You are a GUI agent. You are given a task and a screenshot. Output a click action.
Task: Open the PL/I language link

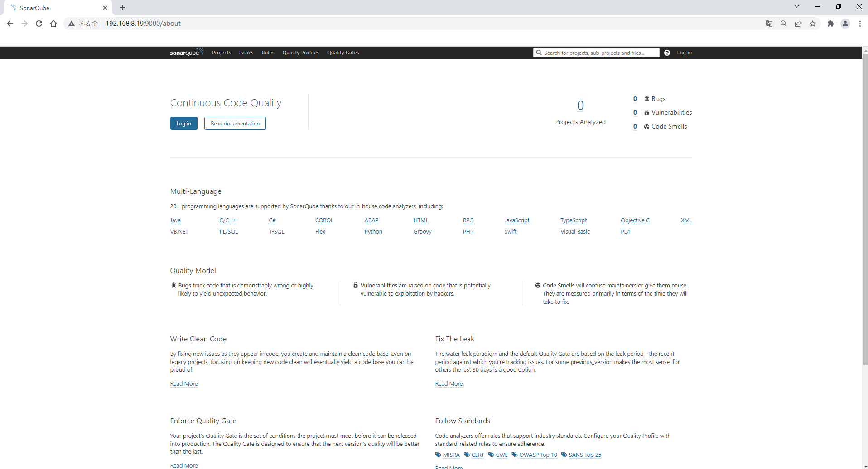point(626,232)
